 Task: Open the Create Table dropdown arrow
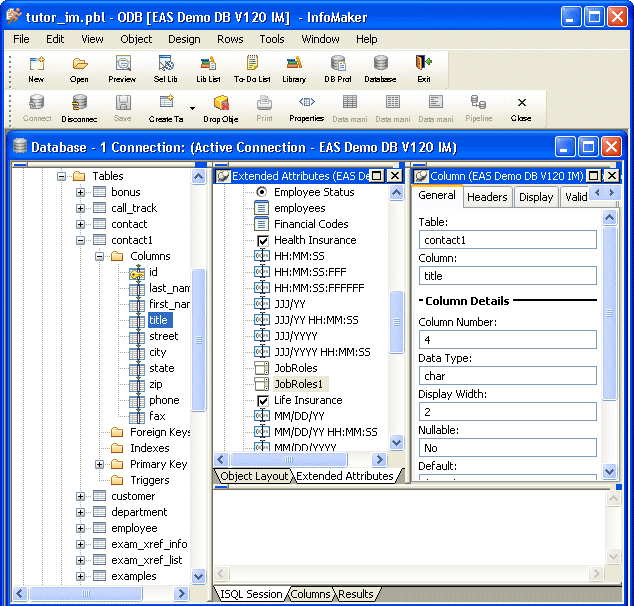pyautogui.click(x=192, y=108)
